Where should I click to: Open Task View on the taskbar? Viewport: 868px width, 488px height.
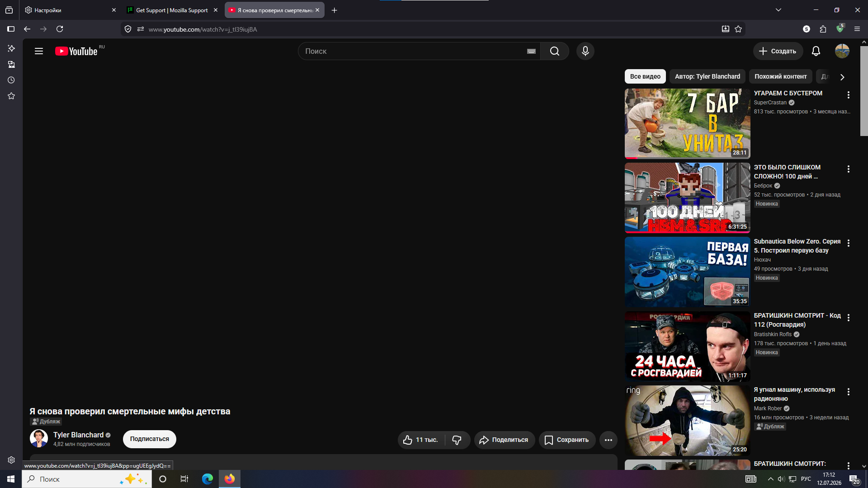[x=184, y=479]
